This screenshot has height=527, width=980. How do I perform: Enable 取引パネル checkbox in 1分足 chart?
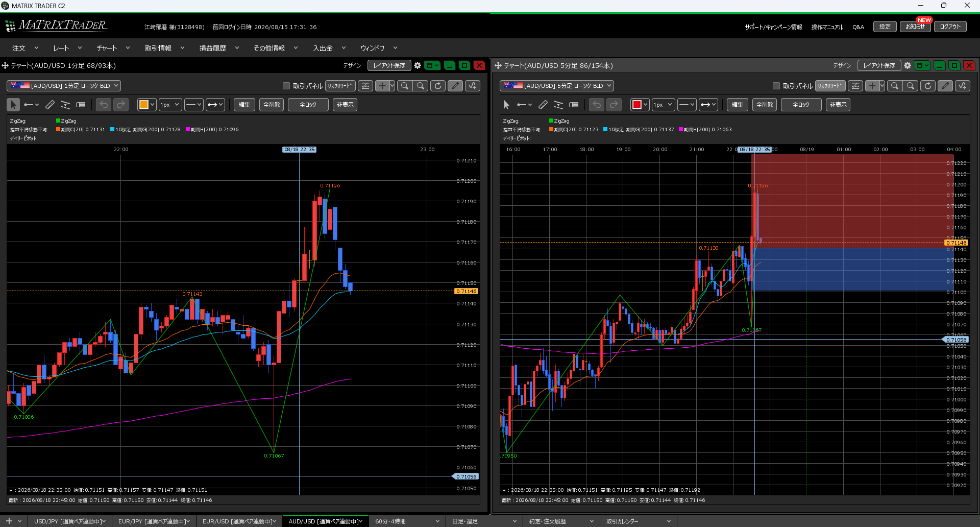286,86
